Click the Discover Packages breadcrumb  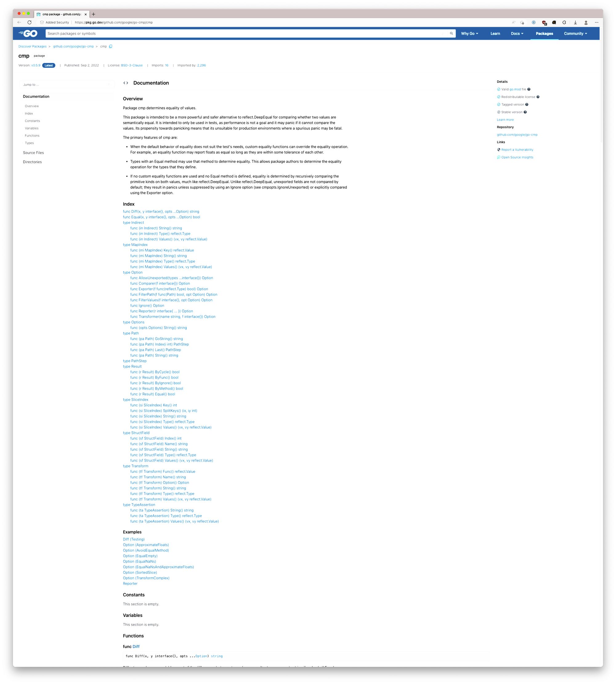point(32,47)
